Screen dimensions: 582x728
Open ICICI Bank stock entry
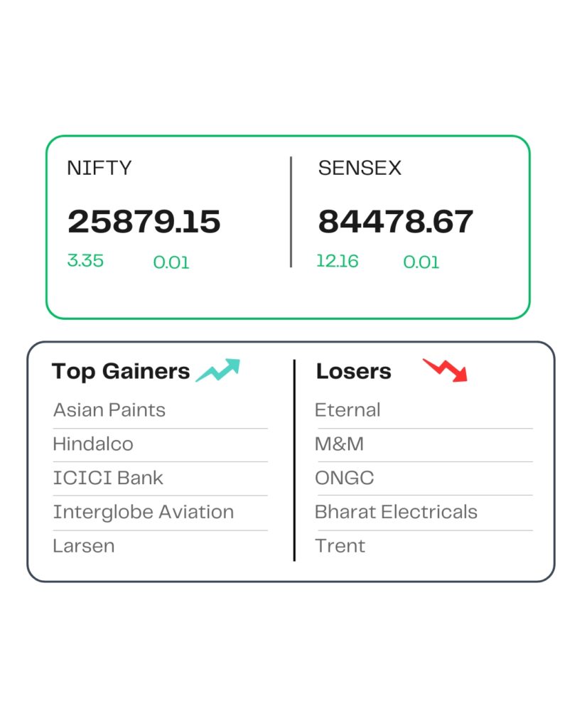point(108,478)
